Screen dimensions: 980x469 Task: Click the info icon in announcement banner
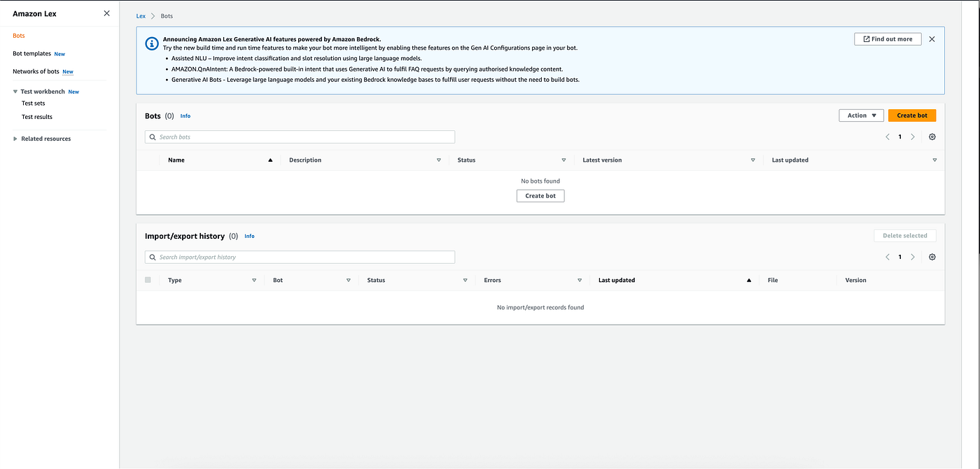click(151, 43)
